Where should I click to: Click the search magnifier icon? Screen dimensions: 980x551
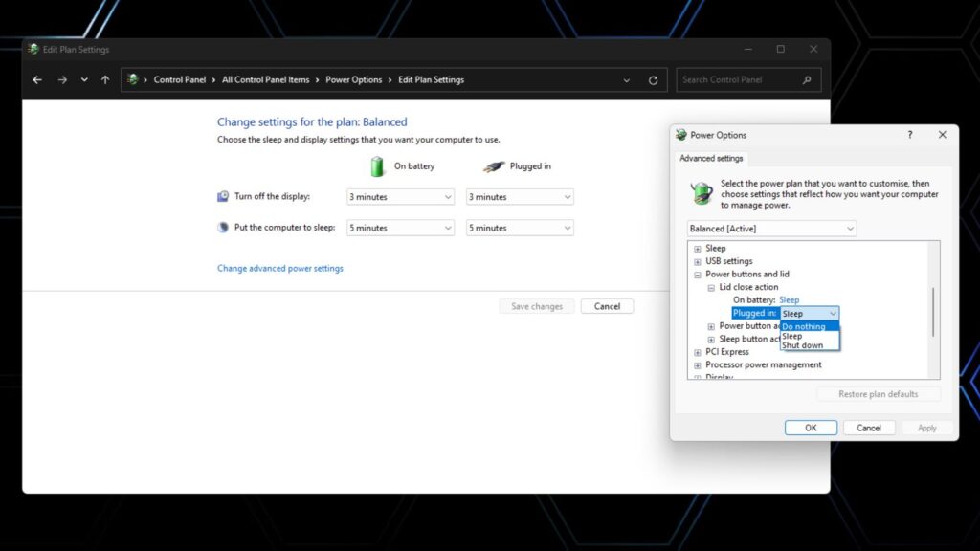pos(807,80)
